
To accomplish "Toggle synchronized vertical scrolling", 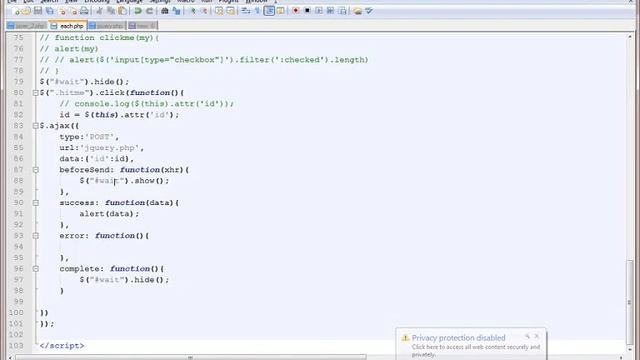I will point(219,11).
